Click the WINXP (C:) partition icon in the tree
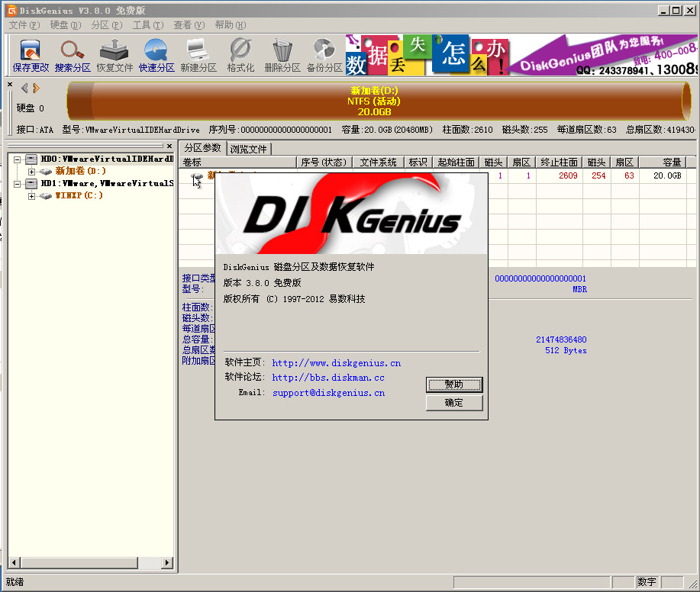 [46, 196]
